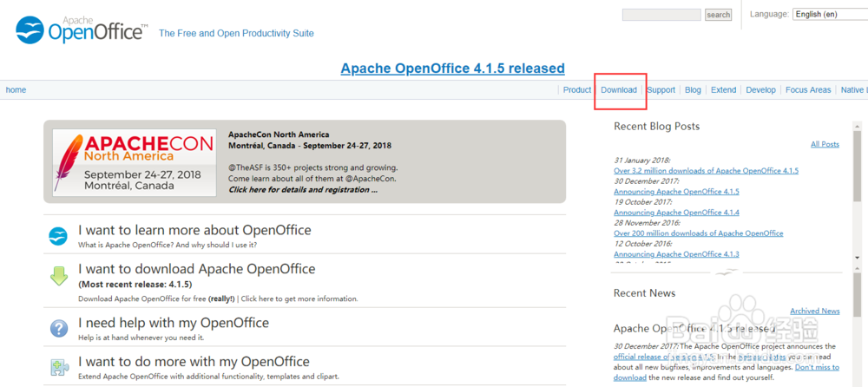
Task: Click the blue question mark help icon
Action: 58,328
